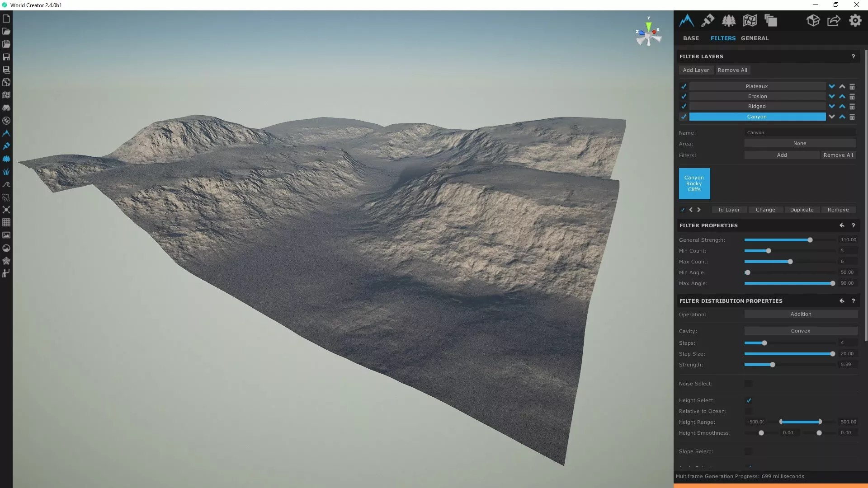868x488 pixels.
Task: Click the Add Layer button
Action: 696,70
